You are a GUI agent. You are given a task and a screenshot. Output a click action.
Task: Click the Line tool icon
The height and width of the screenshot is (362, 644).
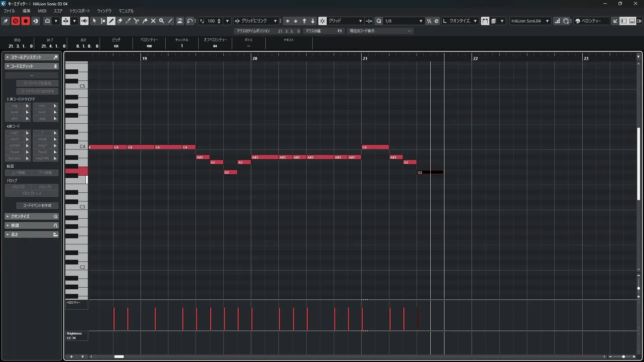tap(170, 21)
